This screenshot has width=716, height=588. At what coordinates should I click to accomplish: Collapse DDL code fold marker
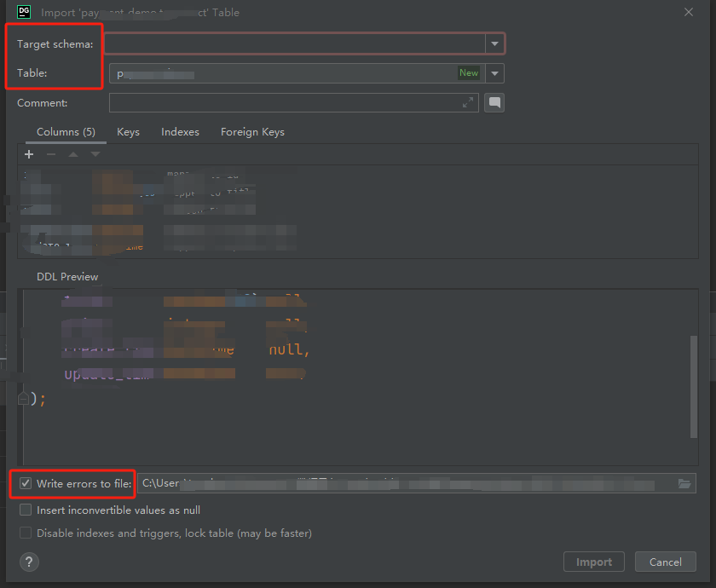[23, 399]
